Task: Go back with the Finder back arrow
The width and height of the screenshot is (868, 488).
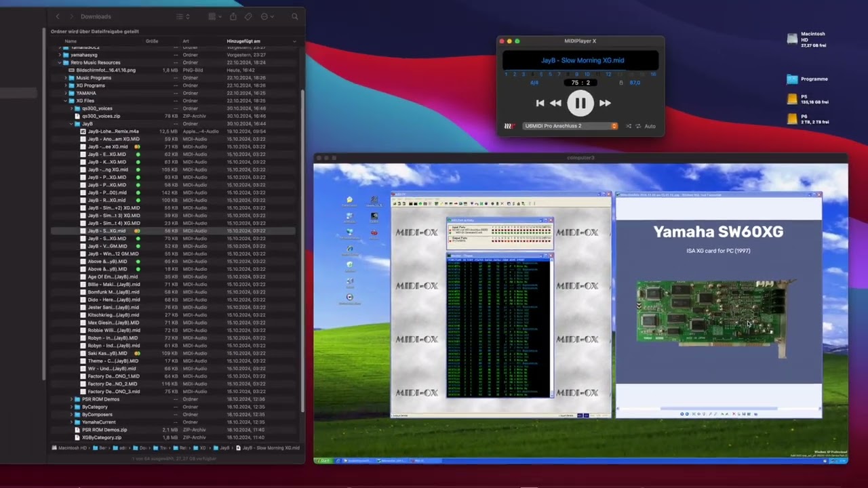Action: pos(58,16)
